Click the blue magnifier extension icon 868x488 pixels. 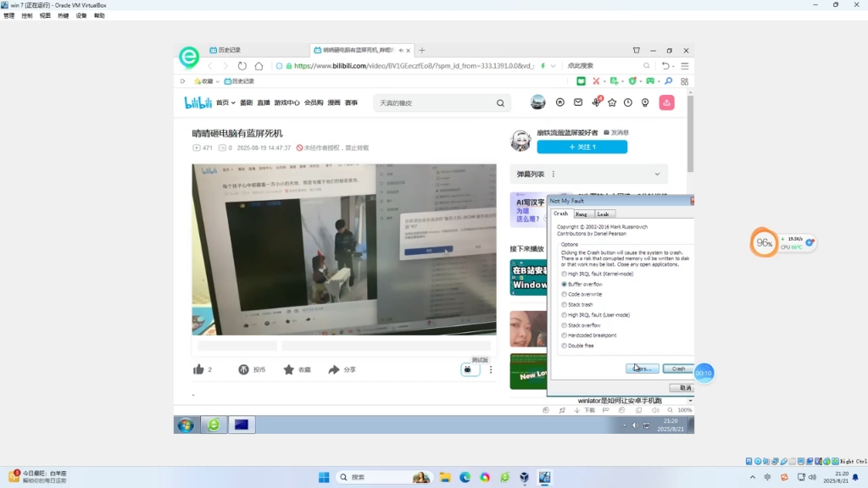tap(669, 81)
